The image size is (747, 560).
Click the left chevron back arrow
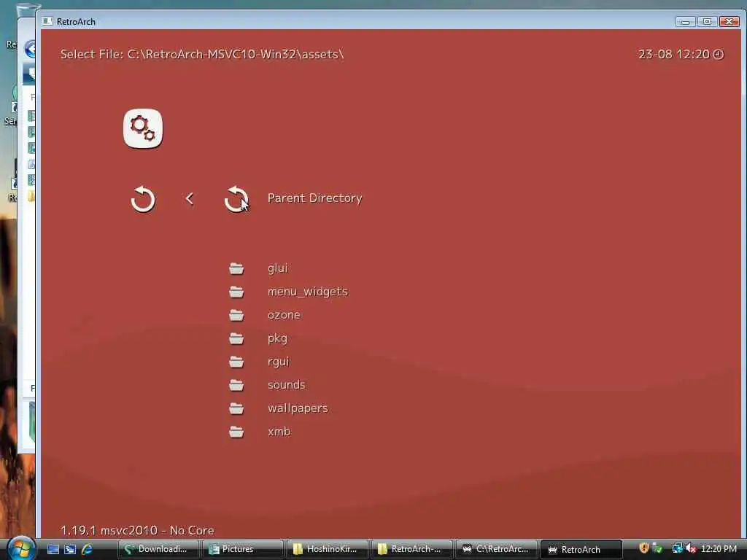click(x=190, y=198)
